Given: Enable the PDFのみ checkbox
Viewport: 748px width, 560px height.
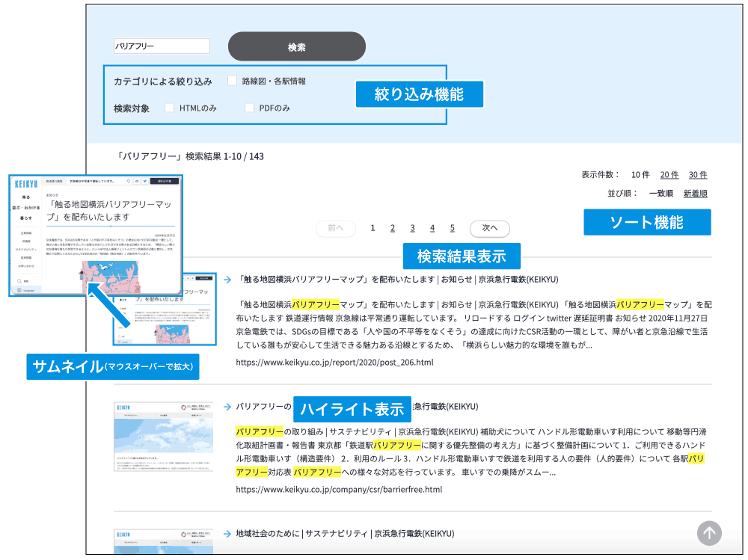Looking at the screenshot, I should [249, 108].
